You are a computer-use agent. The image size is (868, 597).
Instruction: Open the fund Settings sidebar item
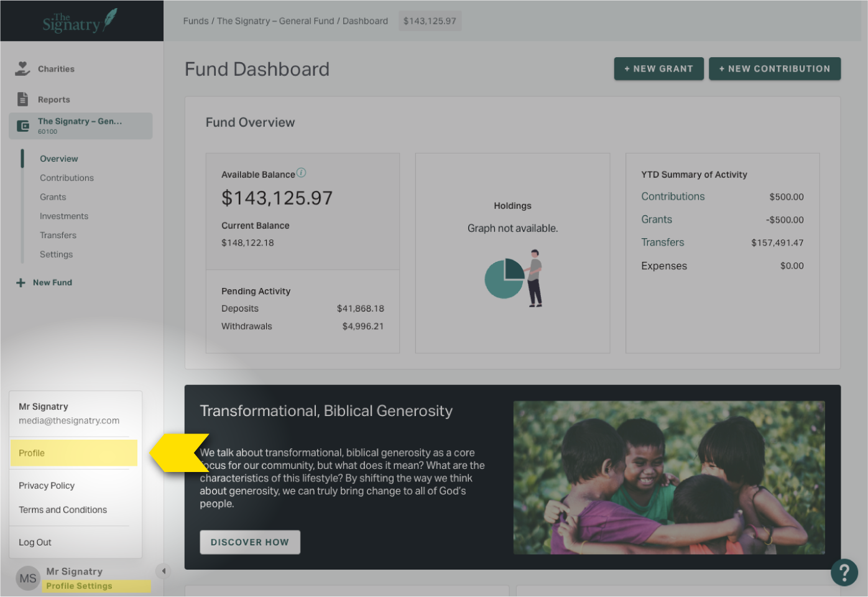click(x=56, y=254)
